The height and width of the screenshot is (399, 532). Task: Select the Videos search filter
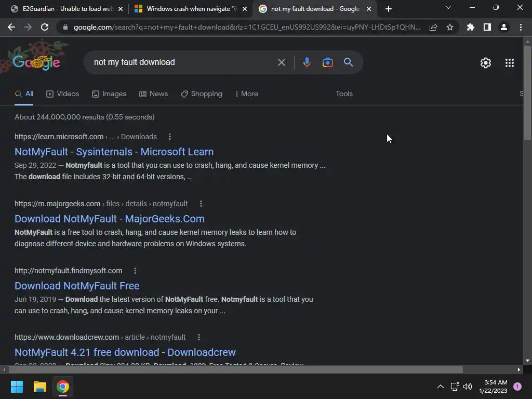click(63, 94)
